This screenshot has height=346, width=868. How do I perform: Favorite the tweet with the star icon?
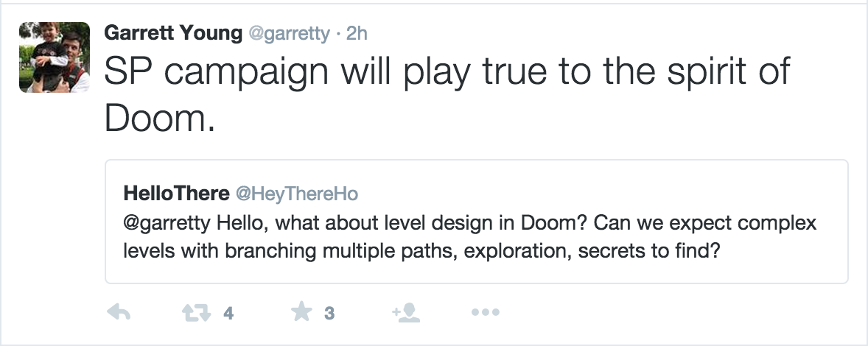(x=301, y=313)
